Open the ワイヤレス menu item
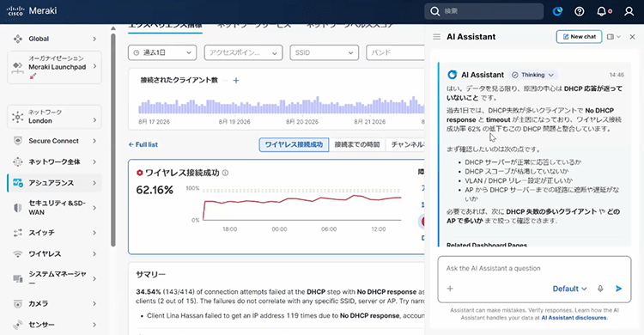Viewport: 644px width, 335px height. click(54, 254)
